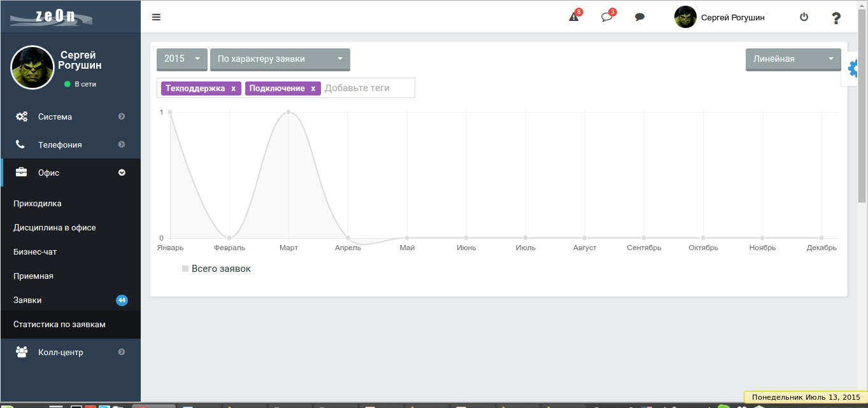The height and width of the screenshot is (408, 868).
Task: Click the briefcase icon beside Офис
Action: coord(21,172)
